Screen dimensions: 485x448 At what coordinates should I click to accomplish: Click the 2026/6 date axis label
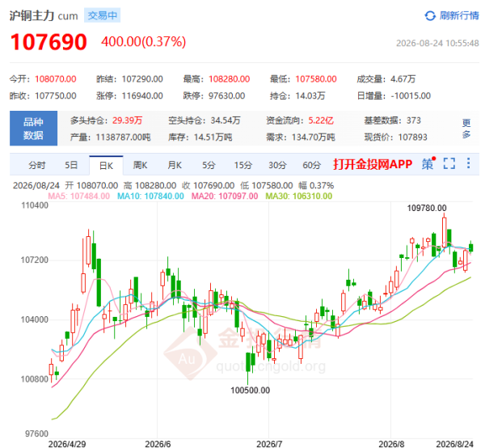(x=158, y=444)
